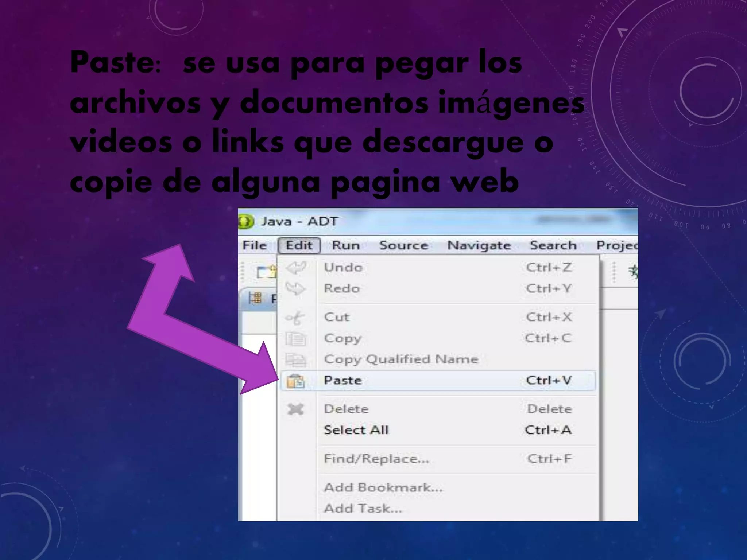Open the Run menu
747x560 pixels.
pyautogui.click(x=346, y=245)
